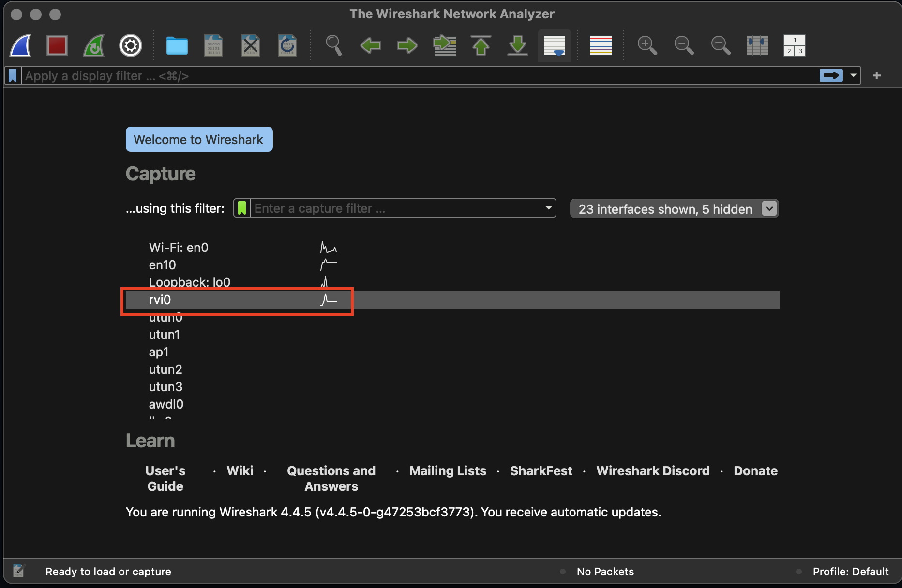The width and height of the screenshot is (902, 588).
Task: Select the Wi-Fi: en0 interface
Action: pyautogui.click(x=179, y=248)
